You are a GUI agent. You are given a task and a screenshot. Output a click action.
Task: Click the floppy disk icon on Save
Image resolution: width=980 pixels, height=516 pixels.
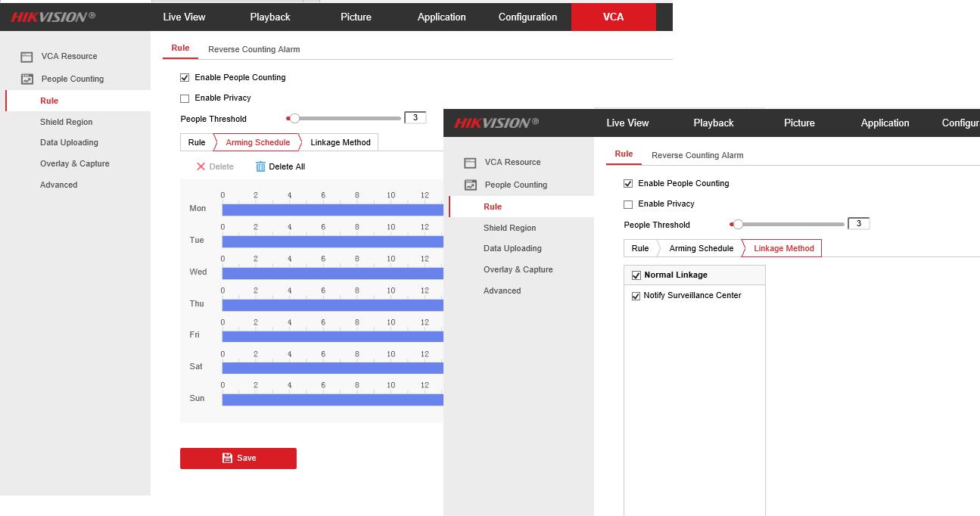pos(227,458)
